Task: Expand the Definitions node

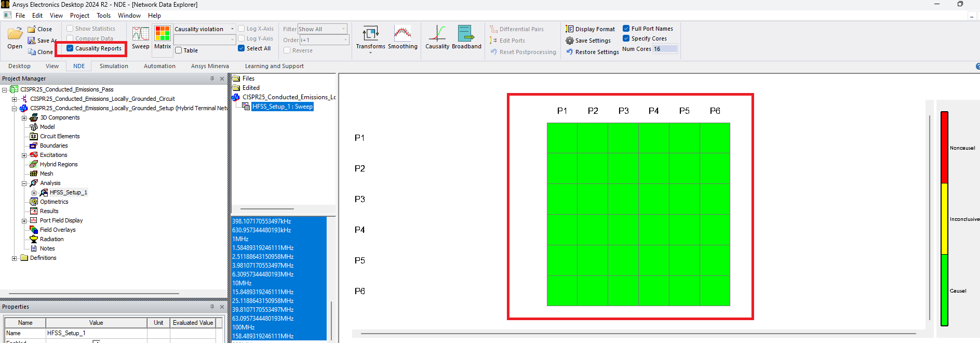Action: tap(15, 258)
